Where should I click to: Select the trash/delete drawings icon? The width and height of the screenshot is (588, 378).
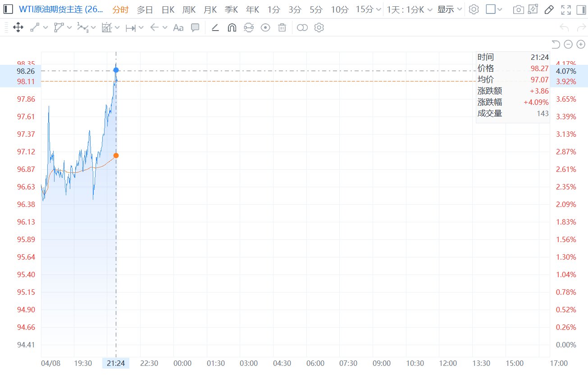click(282, 28)
